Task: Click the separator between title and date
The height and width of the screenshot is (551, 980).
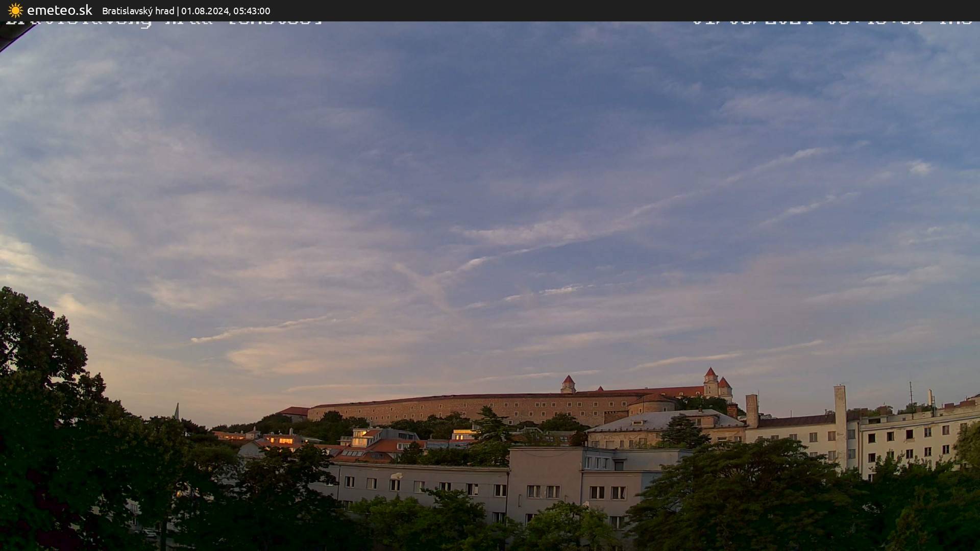Action: coord(178,11)
